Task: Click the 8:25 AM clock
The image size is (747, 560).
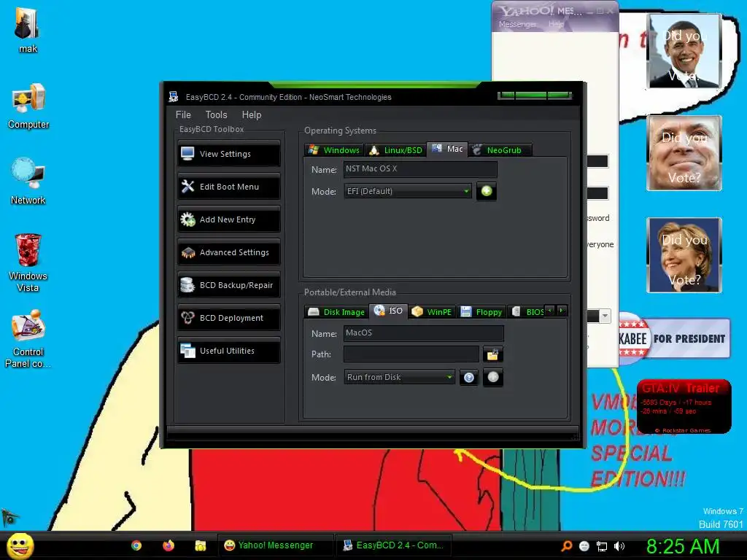Action: pos(683,546)
